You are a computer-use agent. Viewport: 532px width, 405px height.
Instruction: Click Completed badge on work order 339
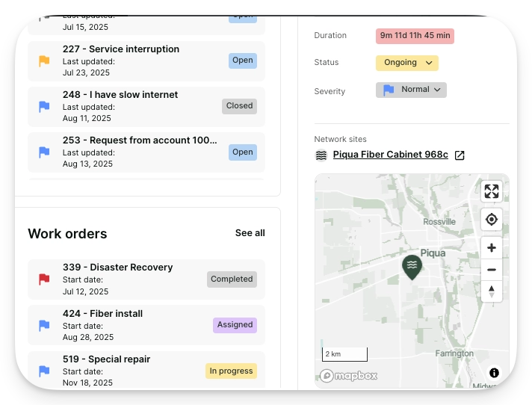232,279
